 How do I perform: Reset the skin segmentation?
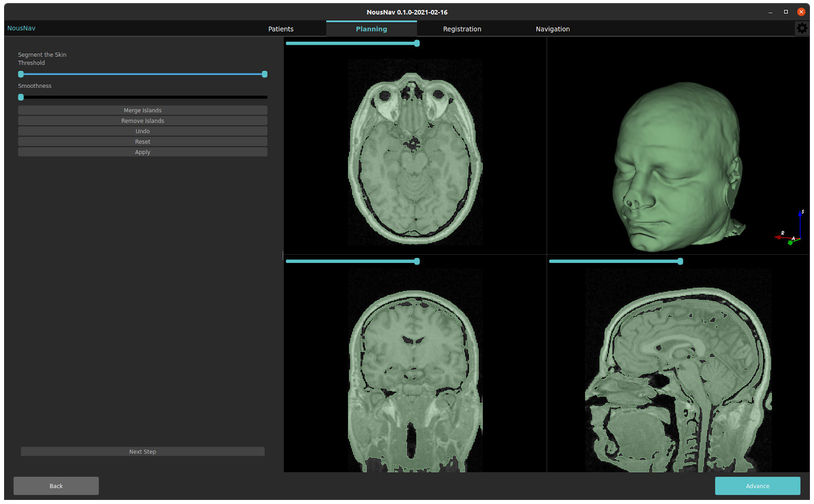pos(142,141)
